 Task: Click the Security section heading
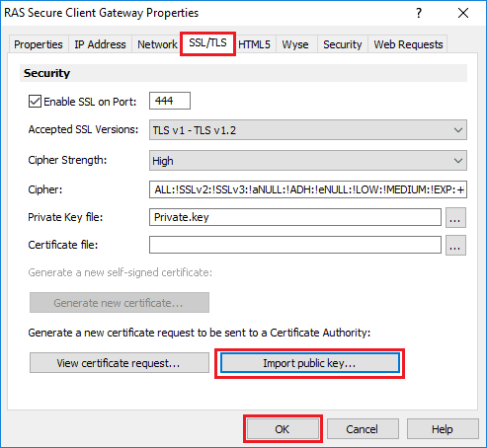pos(46,73)
